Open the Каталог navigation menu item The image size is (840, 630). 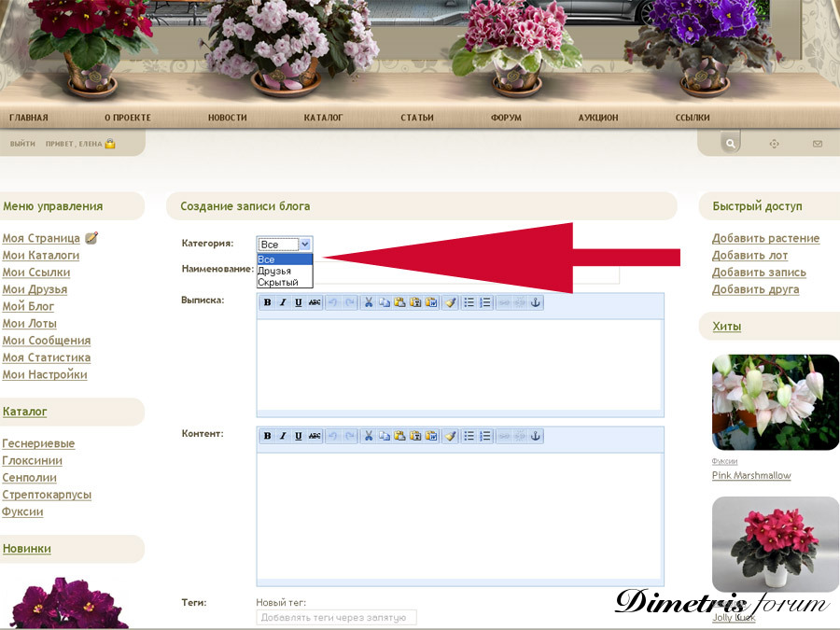pos(323,118)
